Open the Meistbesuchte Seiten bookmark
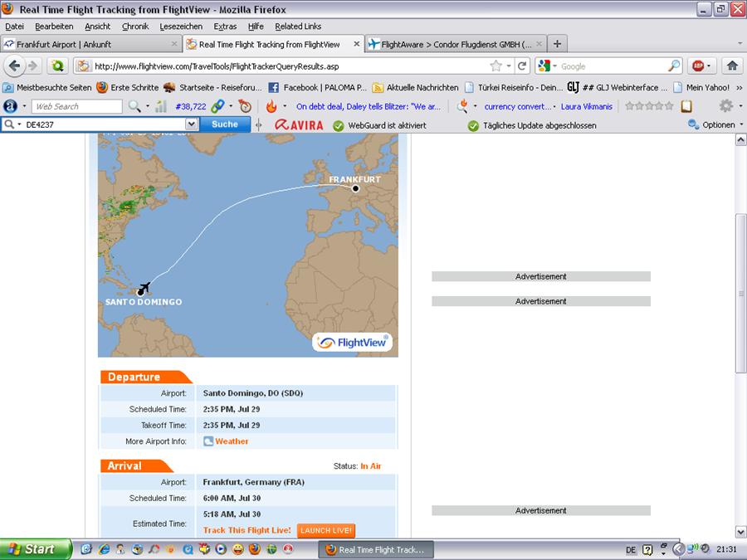 [47, 88]
